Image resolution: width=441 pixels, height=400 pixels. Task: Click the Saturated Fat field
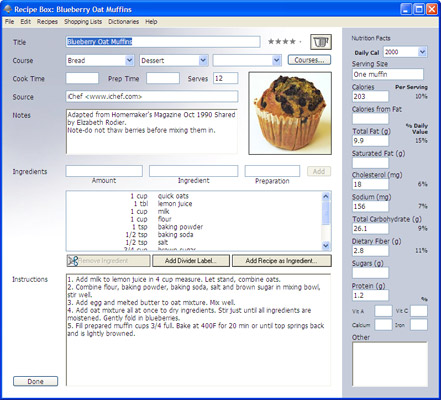(x=370, y=162)
